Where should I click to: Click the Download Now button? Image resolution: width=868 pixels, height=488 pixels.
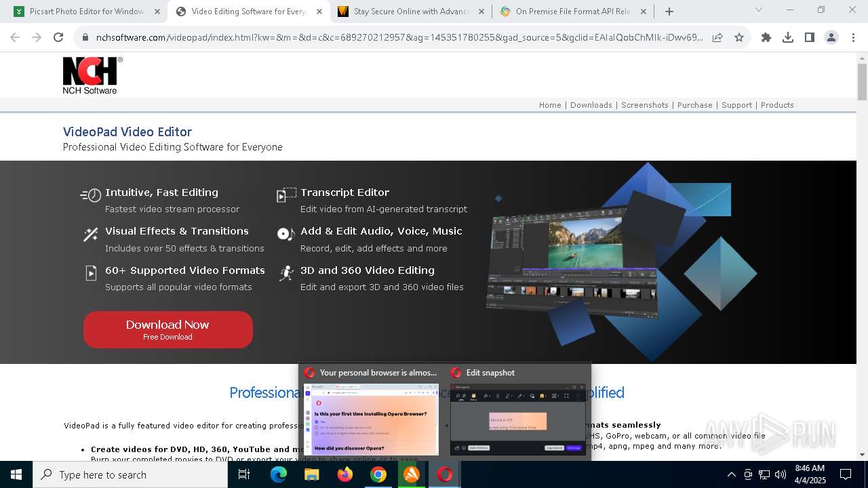tap(168, 330)
